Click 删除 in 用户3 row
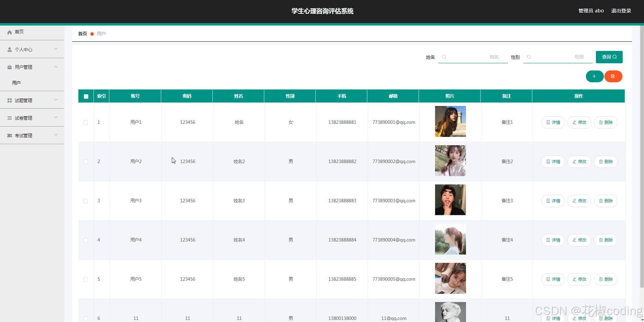Screen dimensions: 644x322 point(606,201)
